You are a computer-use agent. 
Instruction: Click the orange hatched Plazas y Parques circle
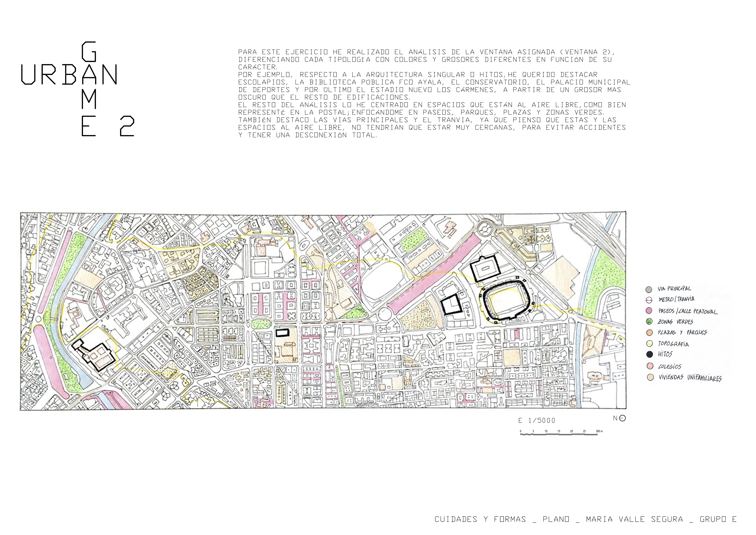[650, 333]
